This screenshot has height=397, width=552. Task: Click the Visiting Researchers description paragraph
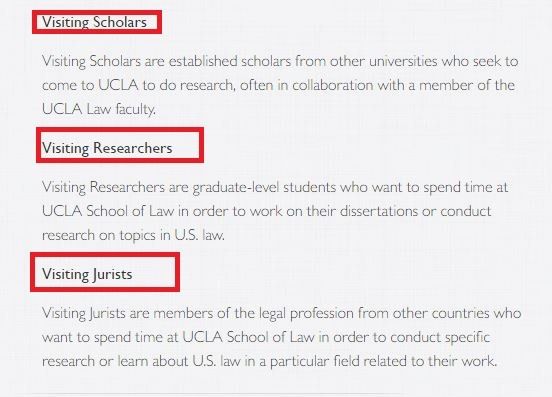point(275,211)
